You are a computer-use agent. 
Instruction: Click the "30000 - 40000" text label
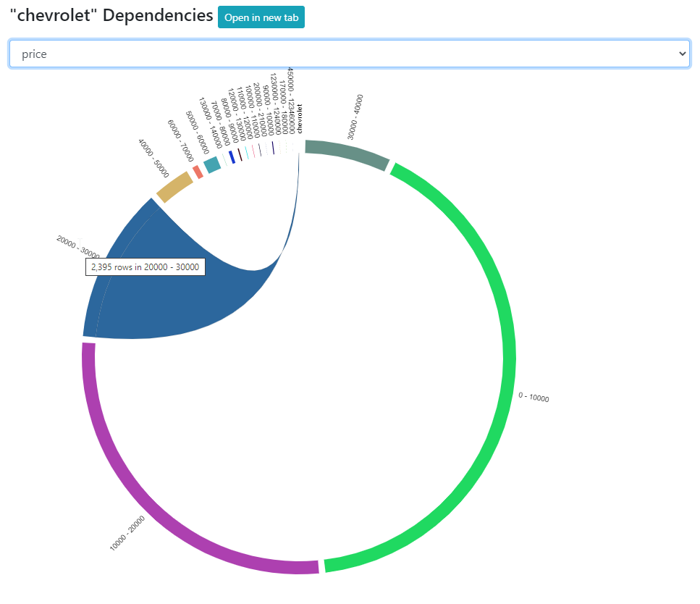click(x=355, y=116)
